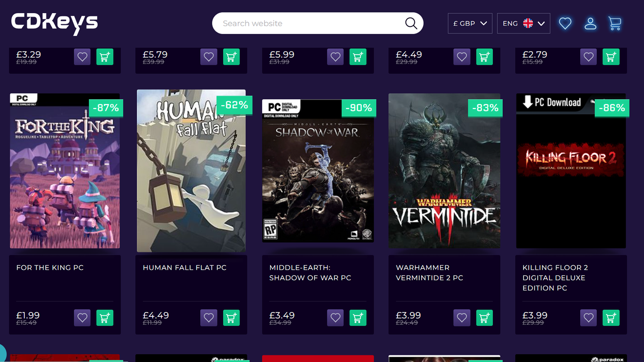Viewport: 644px width, 362px height.
Task: Click For The King PC title link
Action: 50,267
